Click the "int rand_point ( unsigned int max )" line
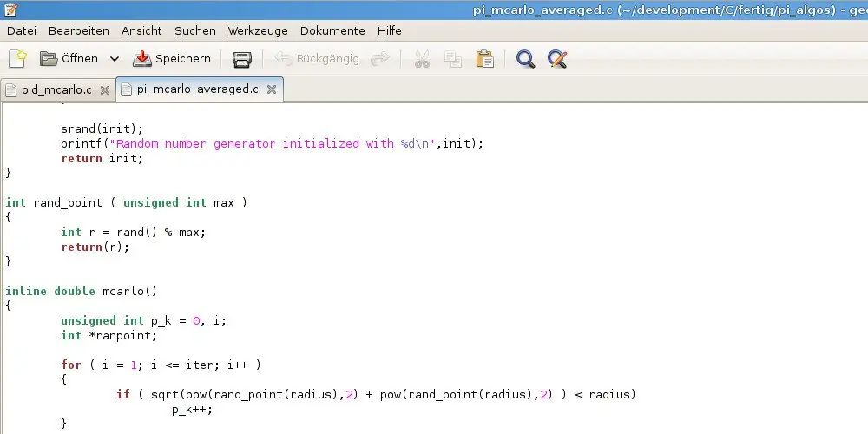Screen dimensions: 868x434 pos(126,202)
